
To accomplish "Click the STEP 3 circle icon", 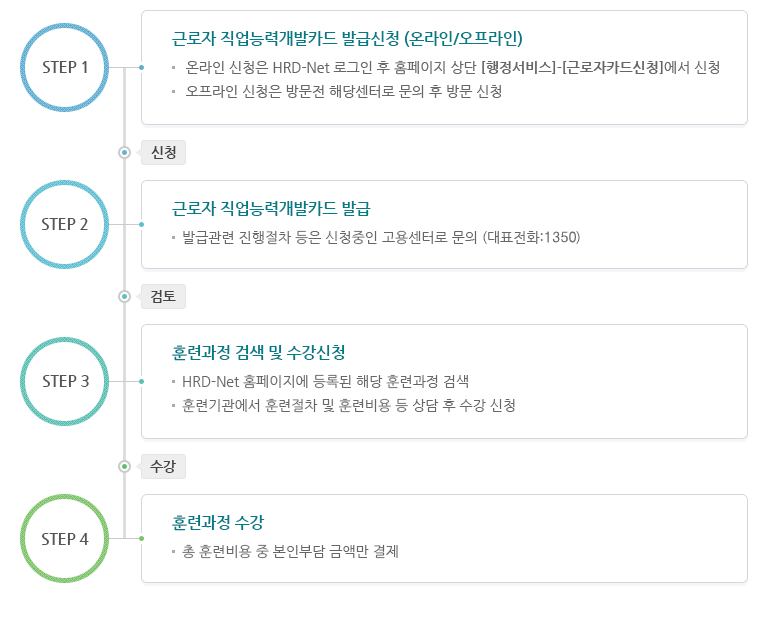I will 65,381.
